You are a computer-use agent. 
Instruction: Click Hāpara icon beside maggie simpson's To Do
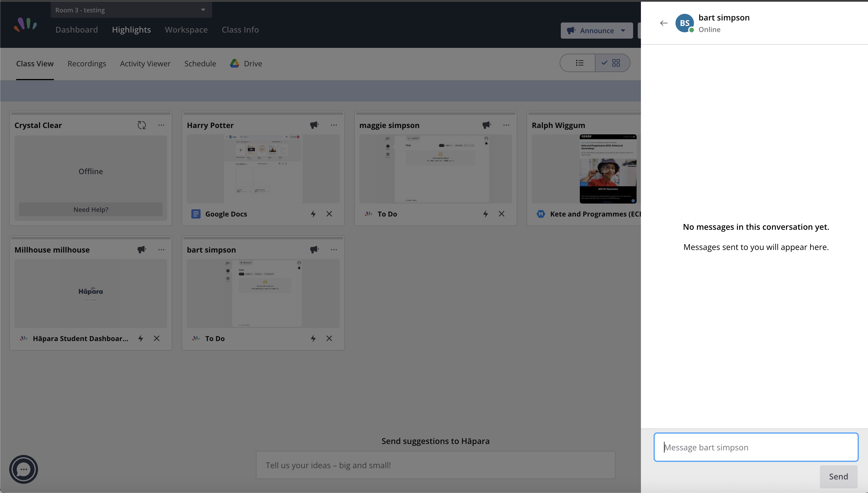[x=369, y=214]
